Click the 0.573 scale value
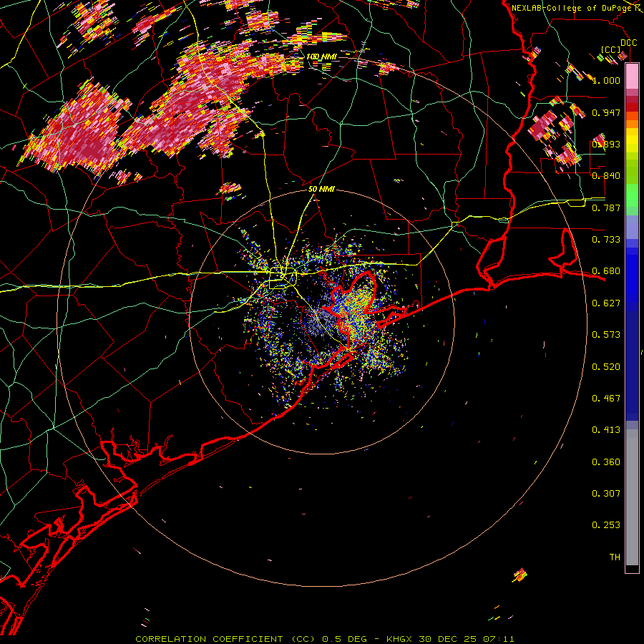Viewport: 644px width, 644px height. coord(606,335)
